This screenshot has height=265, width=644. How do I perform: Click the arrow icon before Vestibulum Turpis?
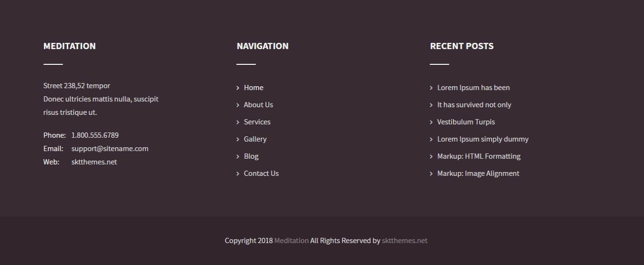coord(431,122)
